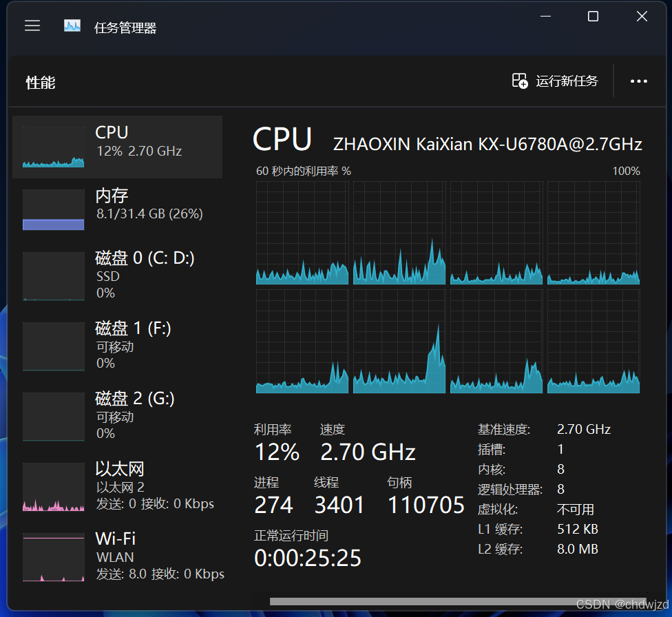This screenshot has height=617, width=672.
Task: Select 磁盘 1 (F:) item
Action: point(118,346)
